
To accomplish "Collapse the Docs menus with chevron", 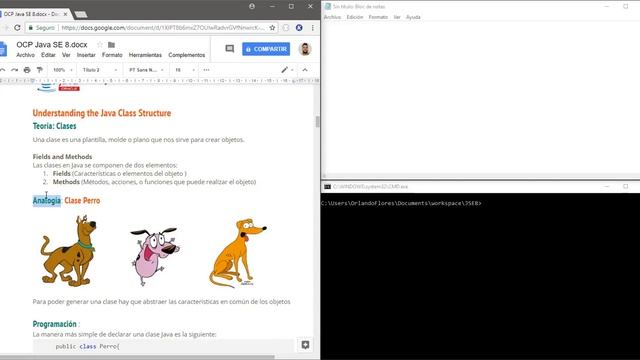I will pyautogui.click(x=305, y=70).
